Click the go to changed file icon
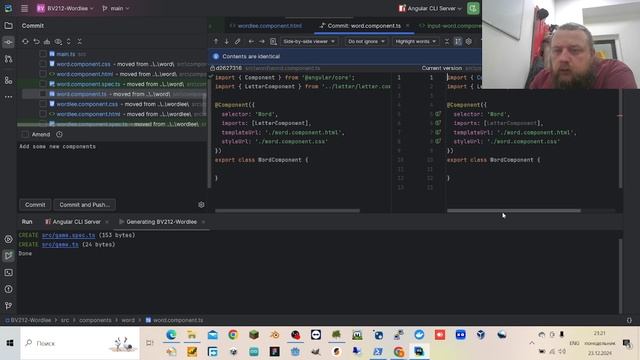This screenshot has width=640, height=360. 273,41
